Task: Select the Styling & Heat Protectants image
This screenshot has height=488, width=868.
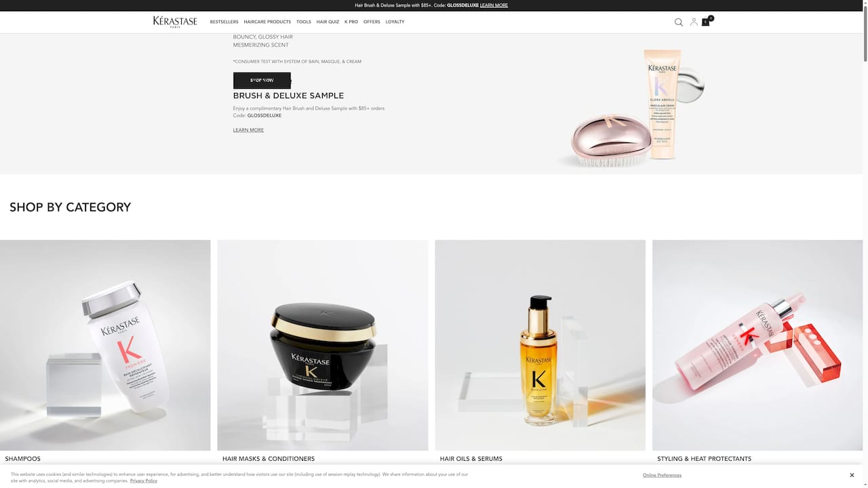Action: point(757,345)
